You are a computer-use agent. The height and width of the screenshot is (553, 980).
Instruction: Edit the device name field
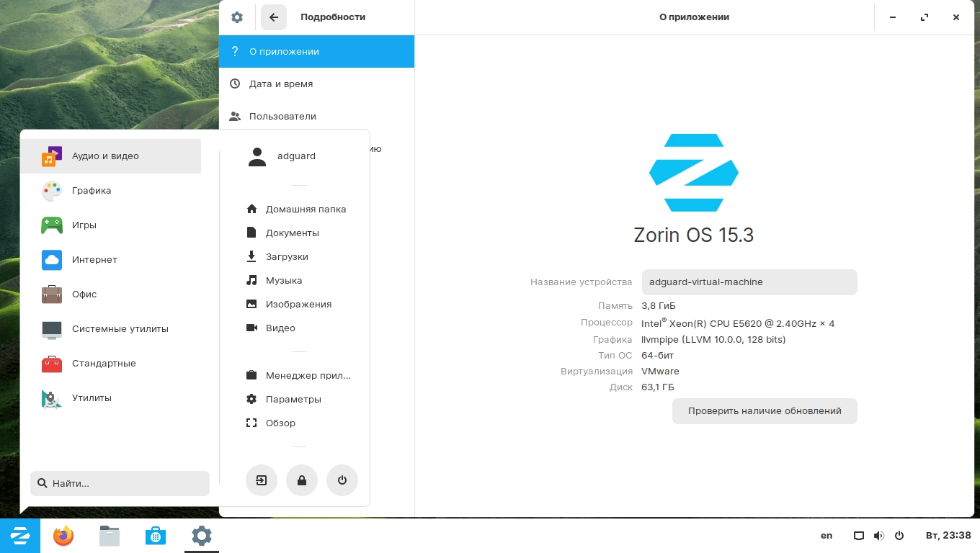point(749,282)
